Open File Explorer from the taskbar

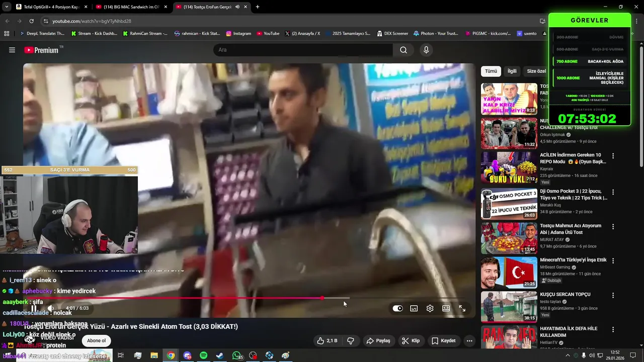[x=154, y=355]
